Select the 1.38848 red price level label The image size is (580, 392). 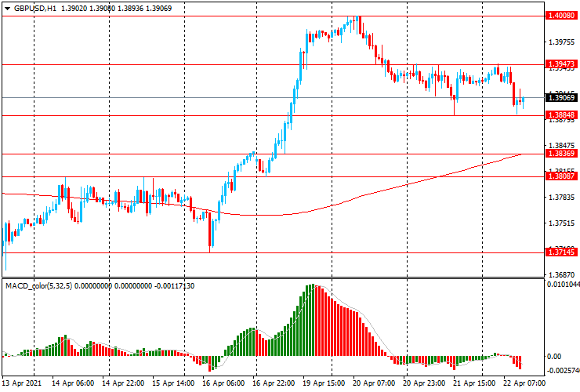tap(561, 115)
